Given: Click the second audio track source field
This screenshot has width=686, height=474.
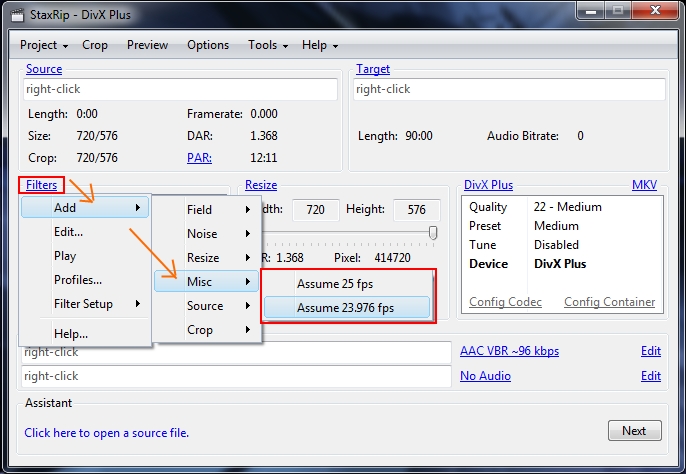Looking at the screenshot, I should (x=236, y=376).
